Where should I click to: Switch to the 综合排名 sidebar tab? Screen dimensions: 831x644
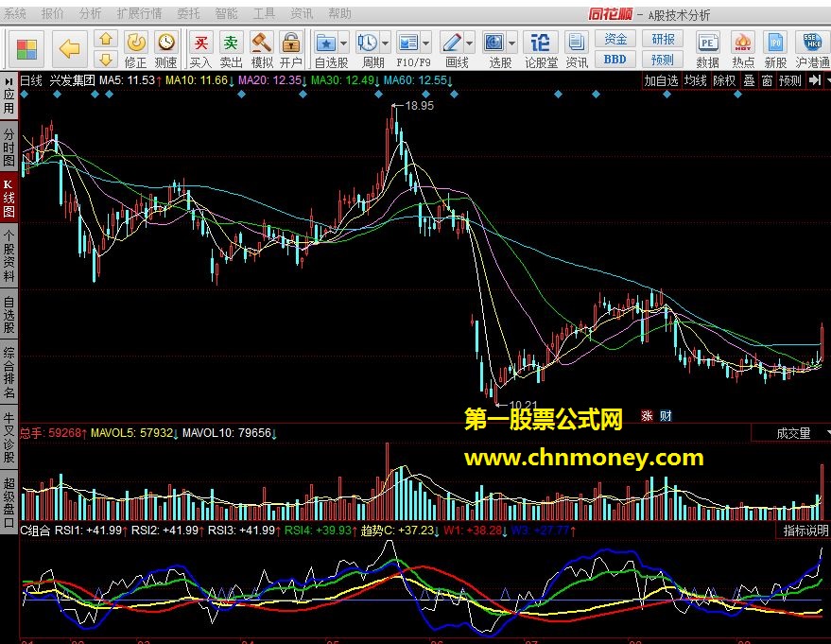9,374
